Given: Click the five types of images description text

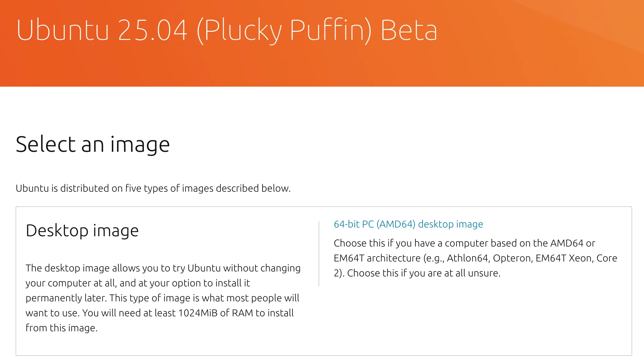Looking at the screenshot, I should (x=153, y=188).
